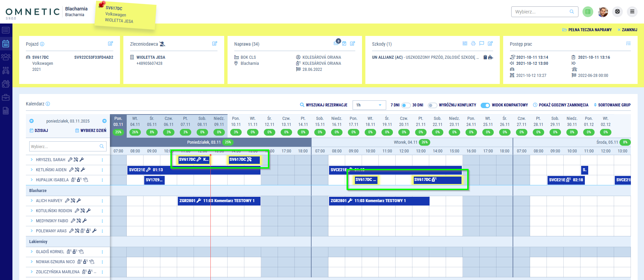Open the hamburger menu at top right
The width and height of the screenshot is (644, 280).
coord(632,12)
